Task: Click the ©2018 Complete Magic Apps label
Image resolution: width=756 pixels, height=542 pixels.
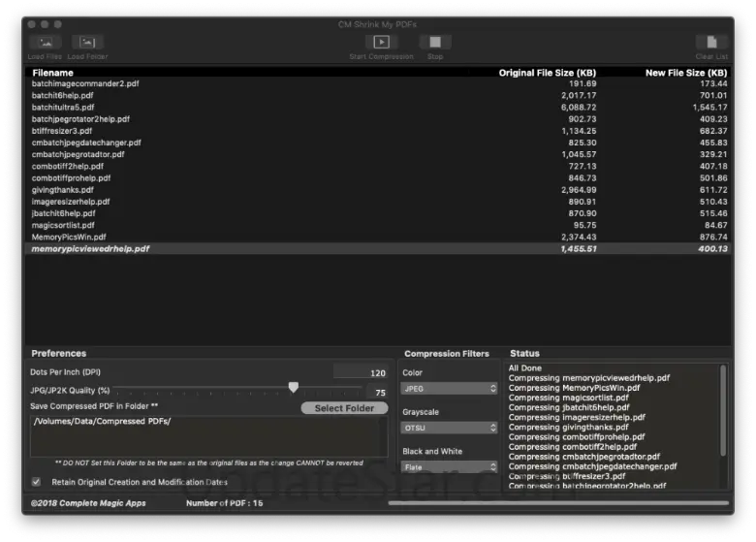Action: click(88, 503)
